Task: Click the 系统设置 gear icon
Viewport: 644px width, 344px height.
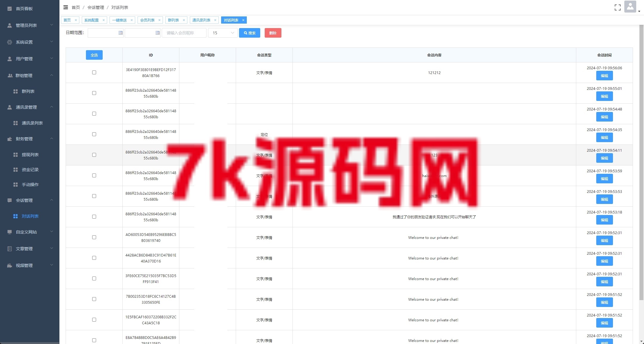Action: pos(10,42)
